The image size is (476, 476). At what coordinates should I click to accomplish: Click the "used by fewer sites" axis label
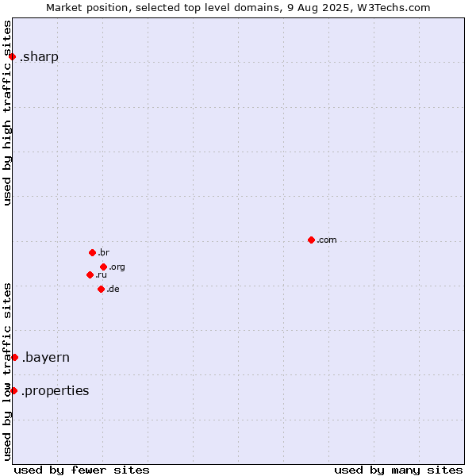point(82,470)
